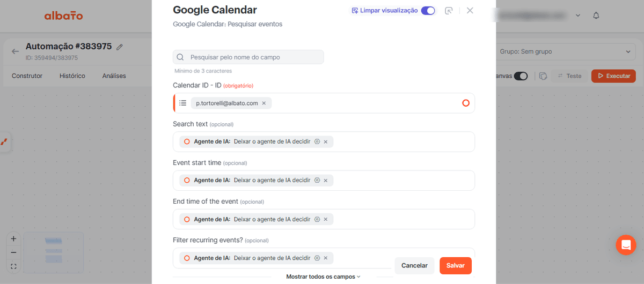This screenshot has height=284, width=644.
Task: Open settings gear on Filter recurring events chip
Action: [x=317, y=258]
